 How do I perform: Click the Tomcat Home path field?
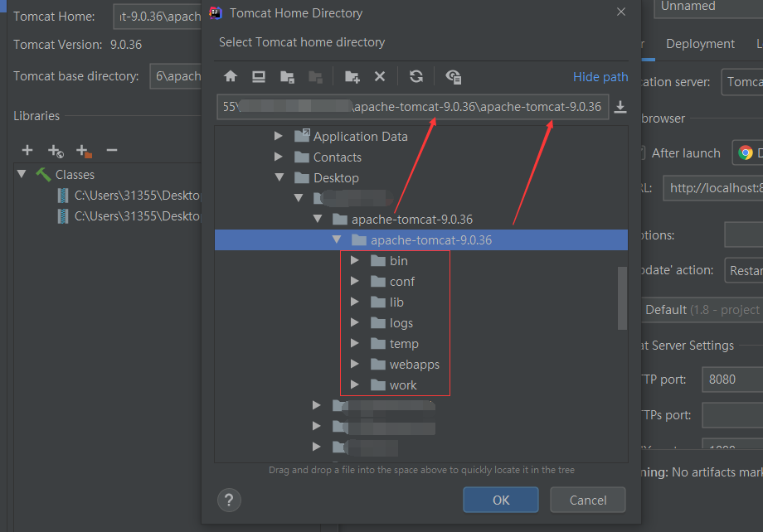(158, 17)
